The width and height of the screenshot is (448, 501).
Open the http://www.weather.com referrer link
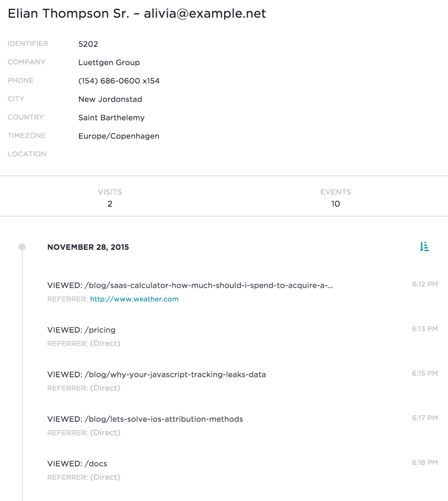tap(134, 299)
